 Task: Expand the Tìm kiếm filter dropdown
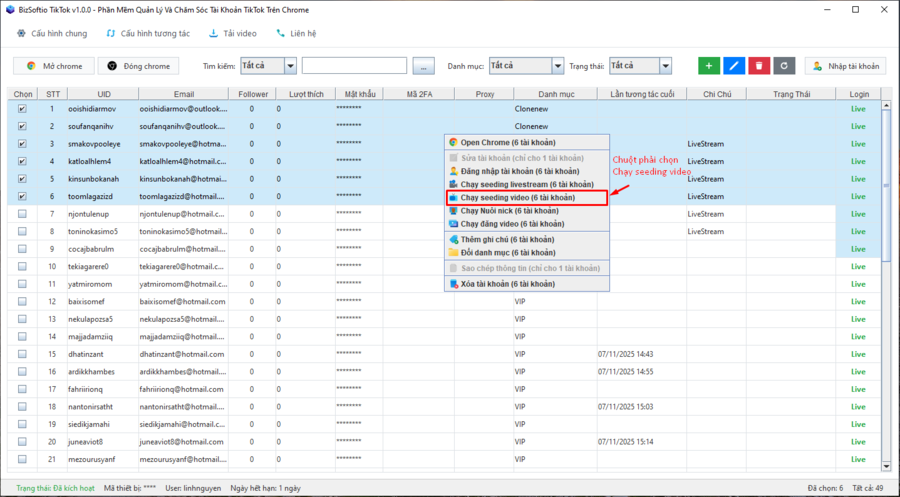click(x=290, y=66)
